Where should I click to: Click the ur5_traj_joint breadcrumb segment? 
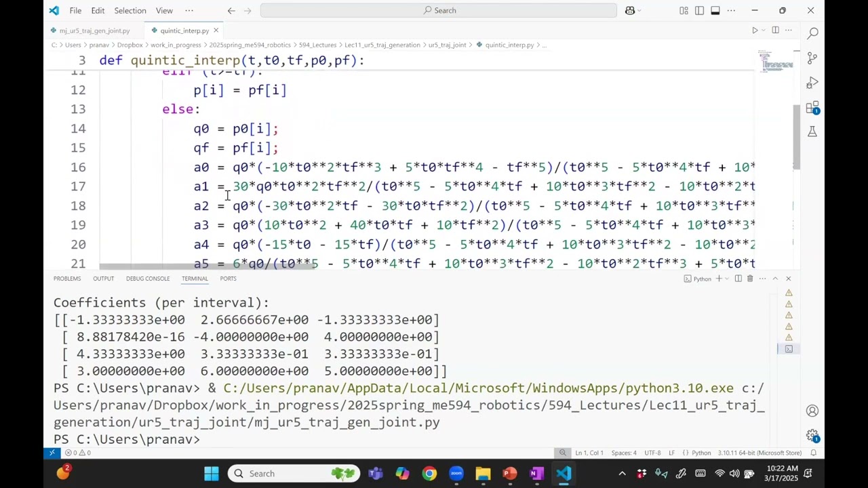pyautogui.click(x=447, y=45)
